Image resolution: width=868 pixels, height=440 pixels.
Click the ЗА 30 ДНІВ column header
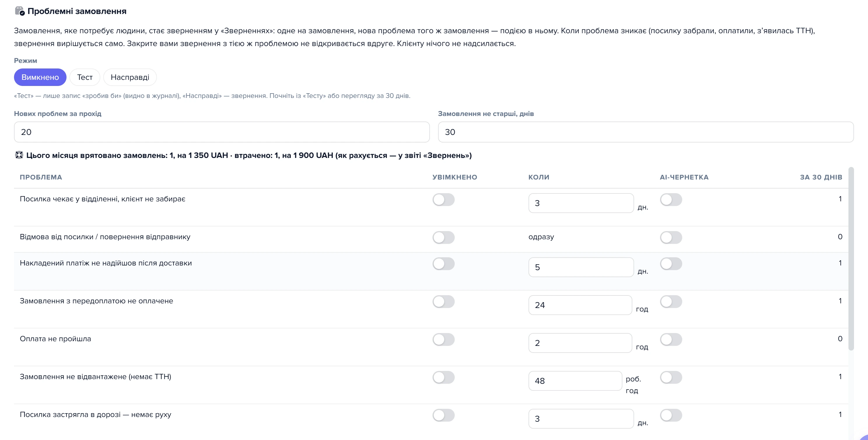coord(821,177)
